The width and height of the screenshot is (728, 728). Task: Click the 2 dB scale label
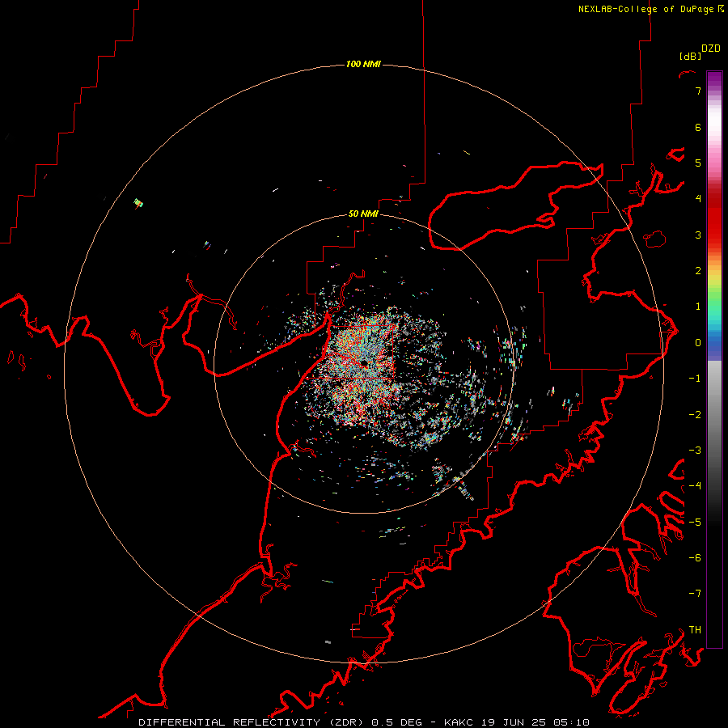point(698,271)
